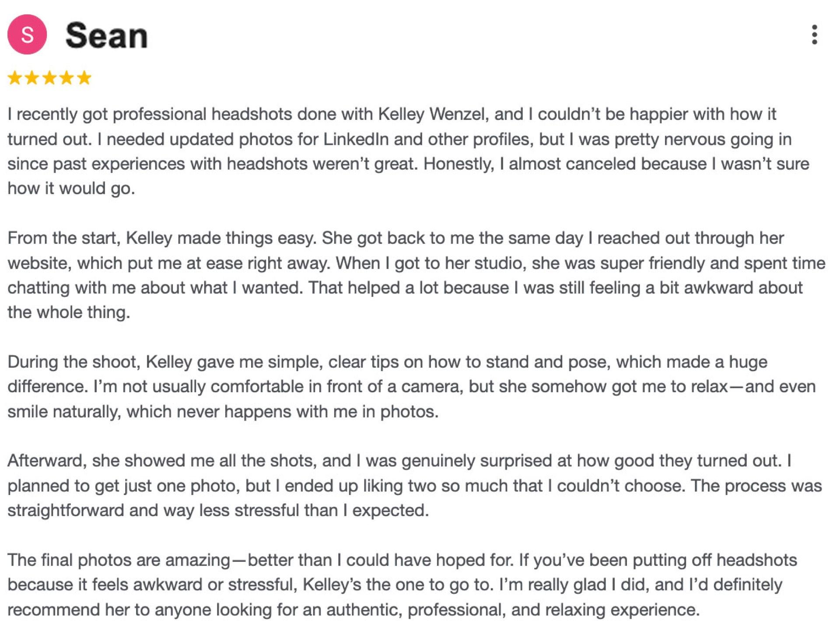
Task: Select the first rating star
Action: click(14, 78)
